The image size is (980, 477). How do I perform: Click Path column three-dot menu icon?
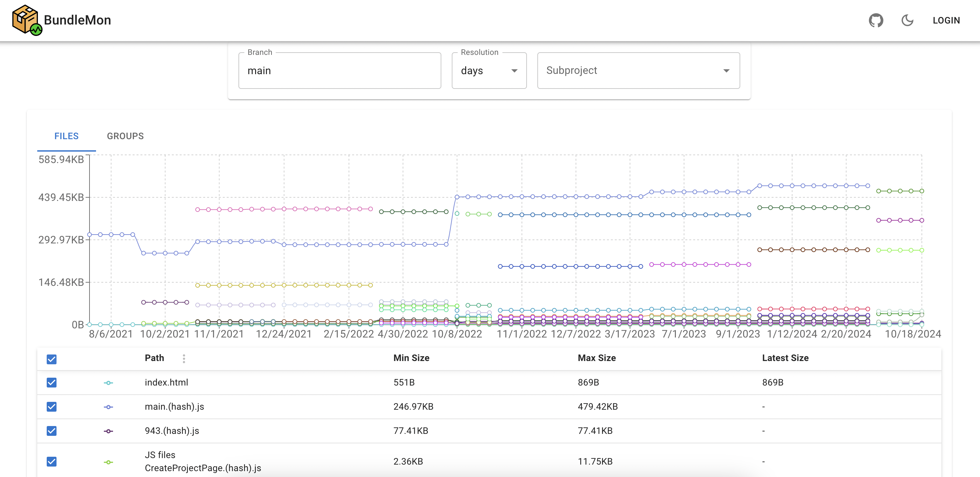[x=184, y=358]
